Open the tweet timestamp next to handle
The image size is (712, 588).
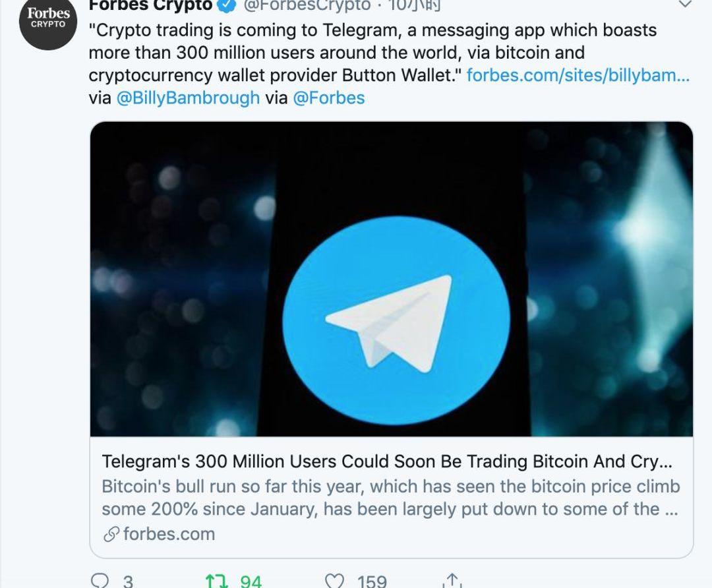click(x=415, y=5)
